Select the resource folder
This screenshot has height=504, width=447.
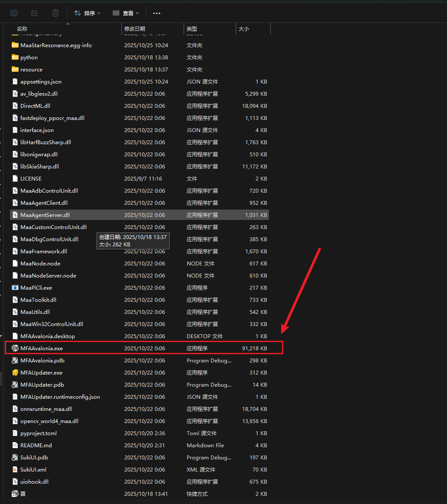pyautogui.click(x=31, y=69)
